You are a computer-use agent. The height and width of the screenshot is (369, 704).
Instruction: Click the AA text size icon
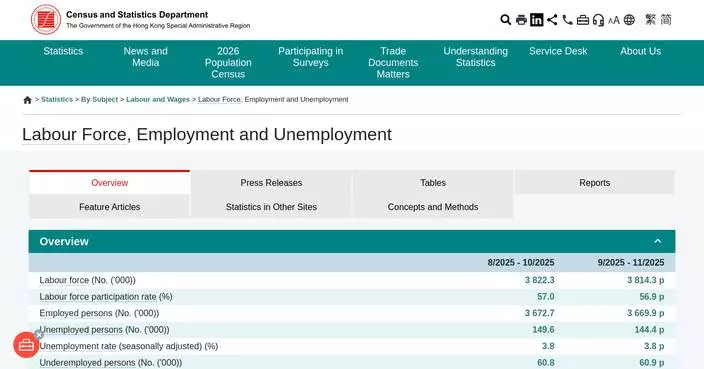[614, 20]
